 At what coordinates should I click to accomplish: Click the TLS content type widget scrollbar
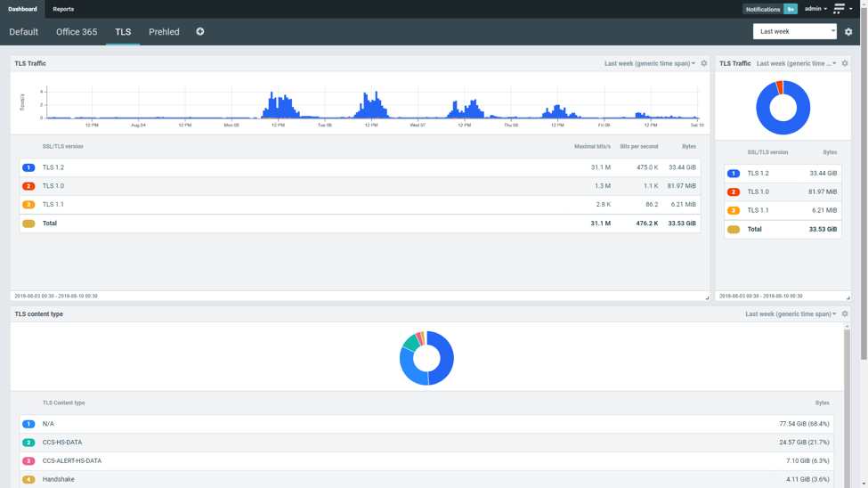847,410
